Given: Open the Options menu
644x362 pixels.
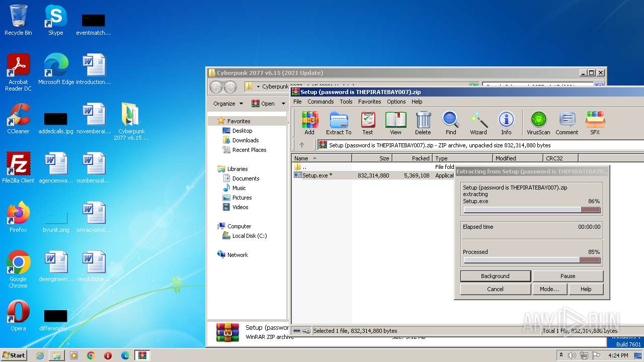Looking at the screenshot, I should [396, 102].
